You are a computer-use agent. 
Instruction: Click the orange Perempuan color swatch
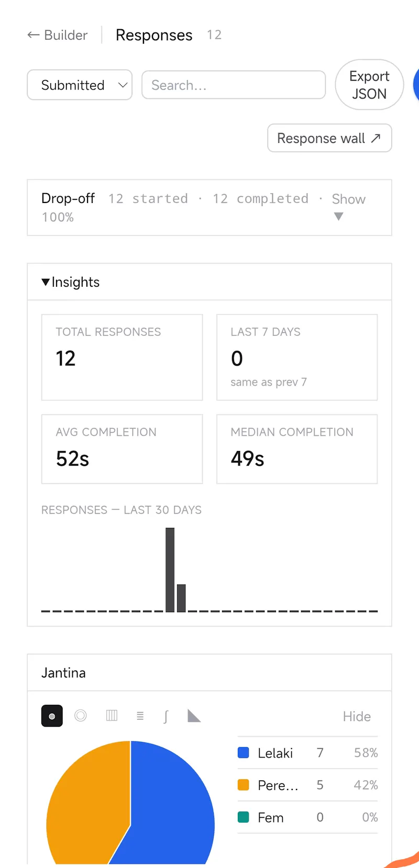244,785
